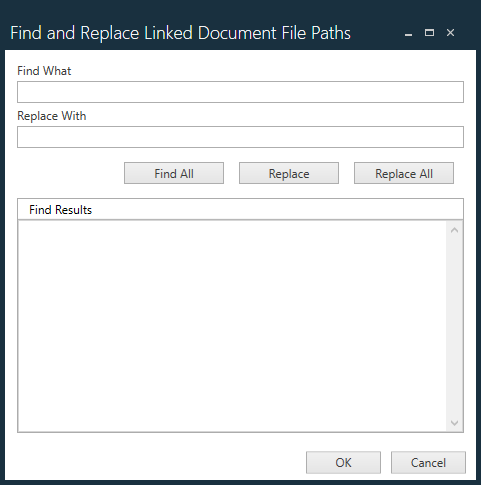Image resolution: width=481 pixels, height=486 pixels.
Task: Click the Find What input field
Action: (240, 92)
